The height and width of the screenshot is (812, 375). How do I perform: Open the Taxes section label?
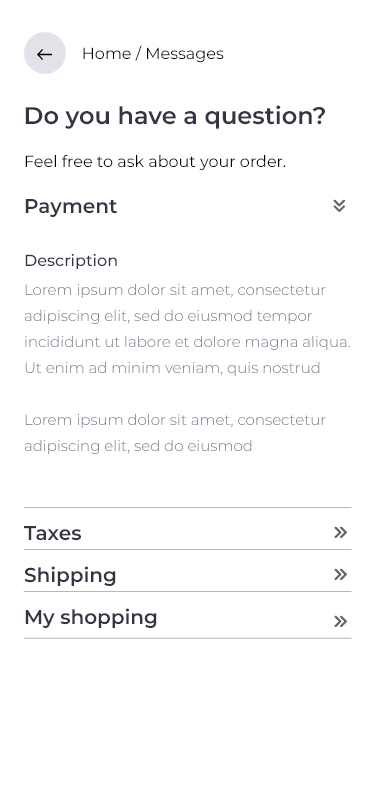tap(53, 533)
